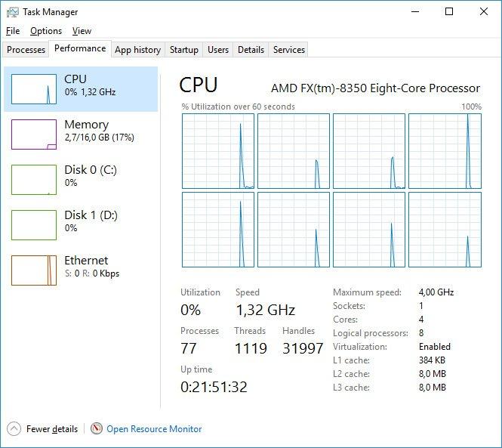Select the Disk 0 (C:) graph

(34, 180)
